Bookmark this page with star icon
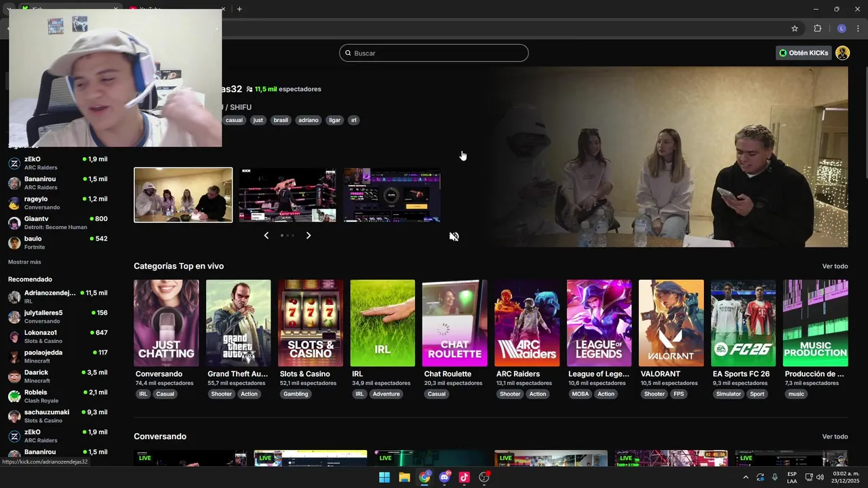 point(795,28)
